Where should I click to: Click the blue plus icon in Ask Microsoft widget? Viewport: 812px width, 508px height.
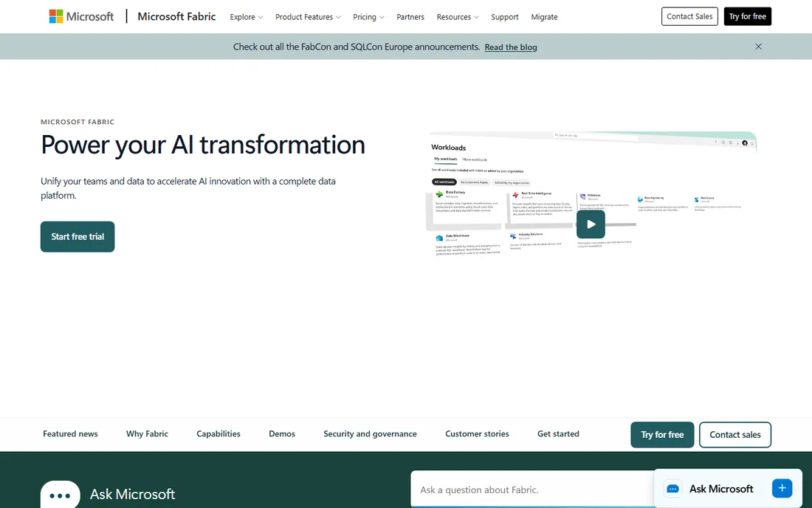coord(782,488)
